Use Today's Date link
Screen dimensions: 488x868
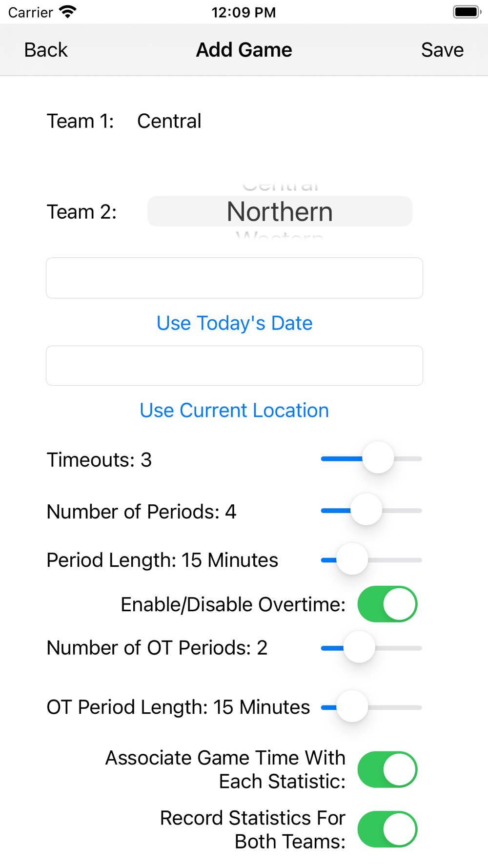[x=234, y=323]
